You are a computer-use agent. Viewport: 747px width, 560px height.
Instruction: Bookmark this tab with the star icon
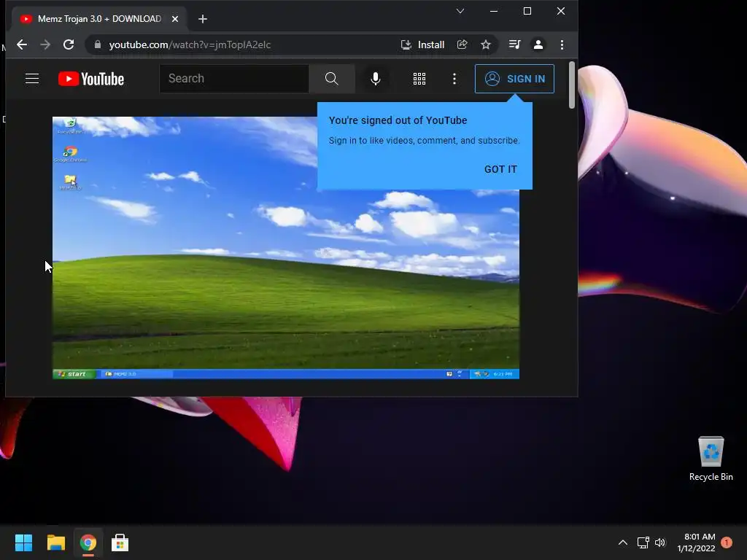point(485,44)
